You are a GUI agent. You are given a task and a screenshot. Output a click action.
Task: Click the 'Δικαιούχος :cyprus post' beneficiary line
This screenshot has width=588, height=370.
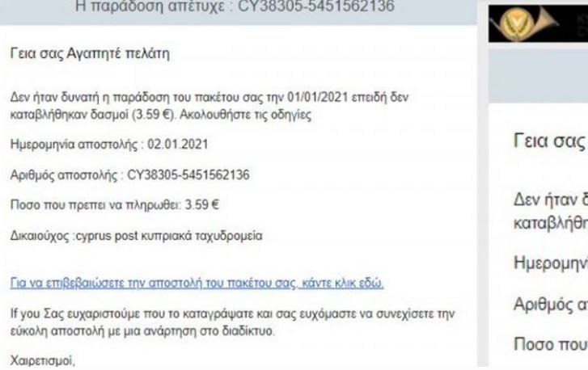[136, 237]
